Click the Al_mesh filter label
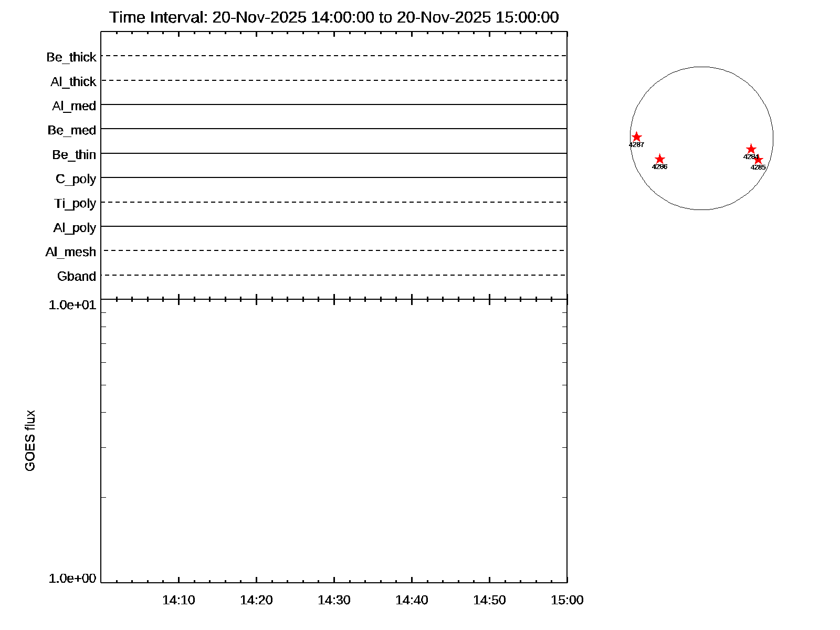 pyautogui.click(x=71, y=252)
